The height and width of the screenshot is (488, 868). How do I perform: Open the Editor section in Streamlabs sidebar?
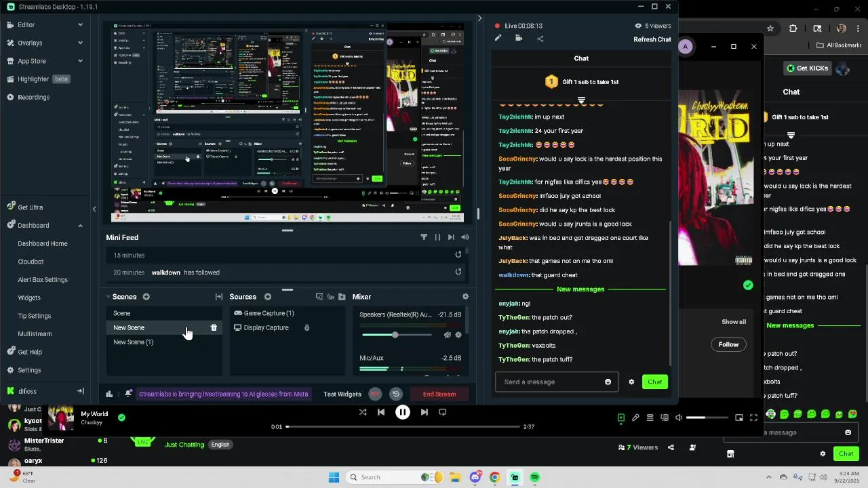(x=26, y=25)
